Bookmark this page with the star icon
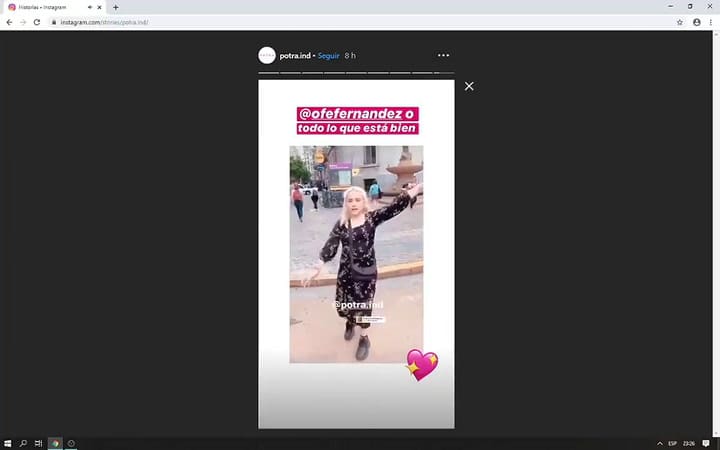Screen dimensions: 720x450 (x=680, y=22)
